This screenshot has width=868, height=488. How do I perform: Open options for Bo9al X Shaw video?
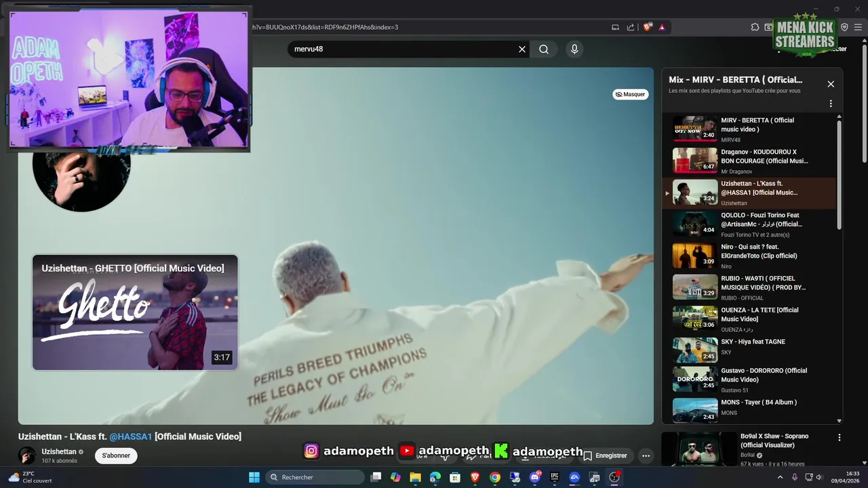[840, 438]
